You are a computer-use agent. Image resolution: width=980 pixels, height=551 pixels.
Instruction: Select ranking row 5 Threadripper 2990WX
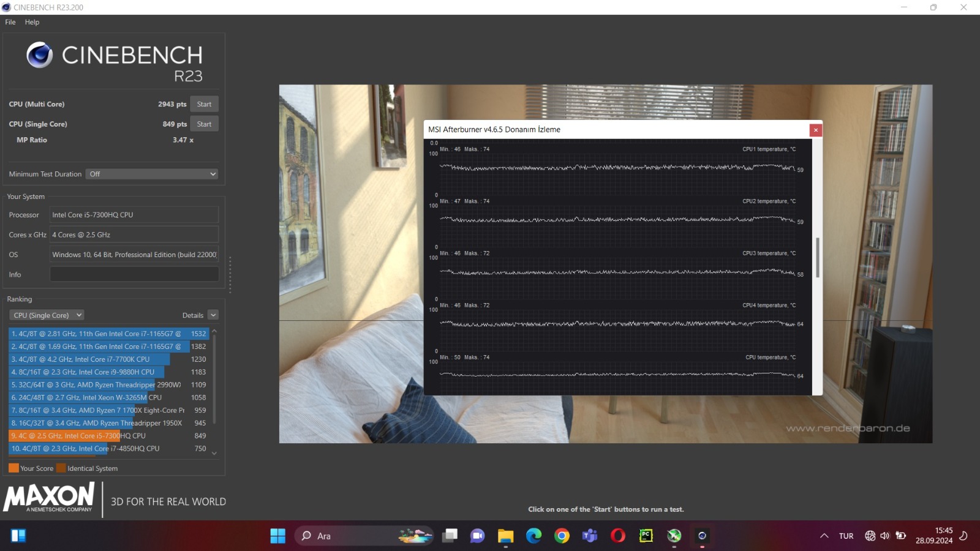point(109,385)
